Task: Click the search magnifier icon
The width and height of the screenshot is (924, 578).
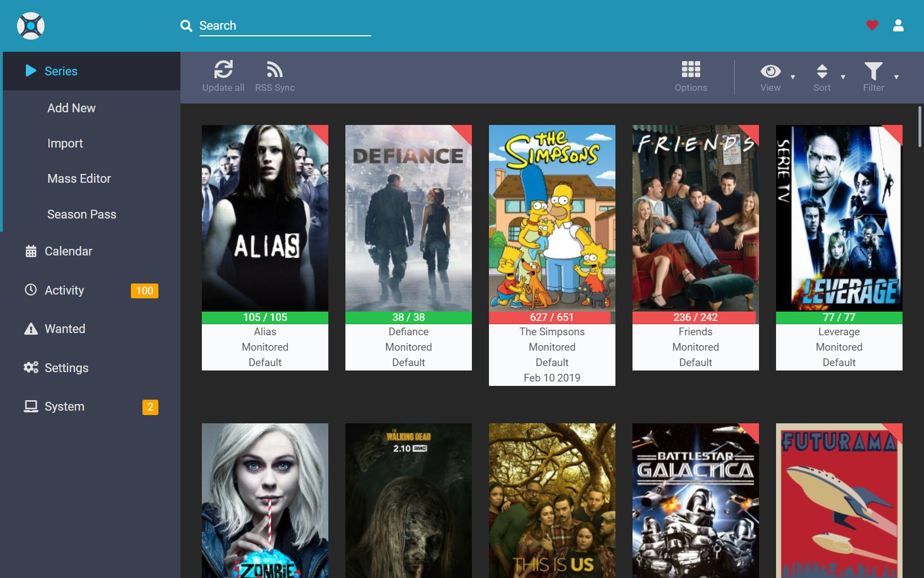Action: pos(186,26)
